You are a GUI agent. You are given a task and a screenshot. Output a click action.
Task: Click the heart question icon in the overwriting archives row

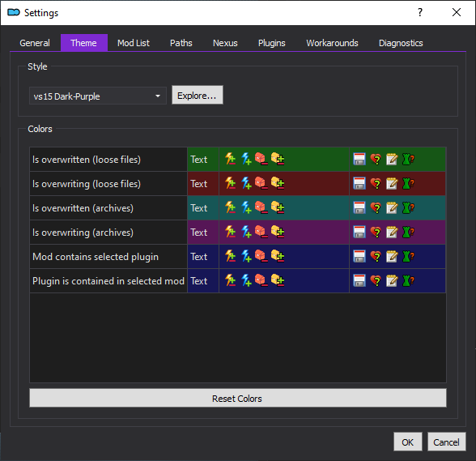(376, 232)
